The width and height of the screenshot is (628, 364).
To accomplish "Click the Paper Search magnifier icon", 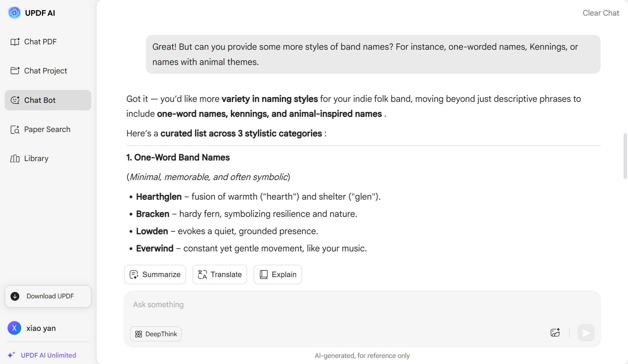I will point(15,130).
